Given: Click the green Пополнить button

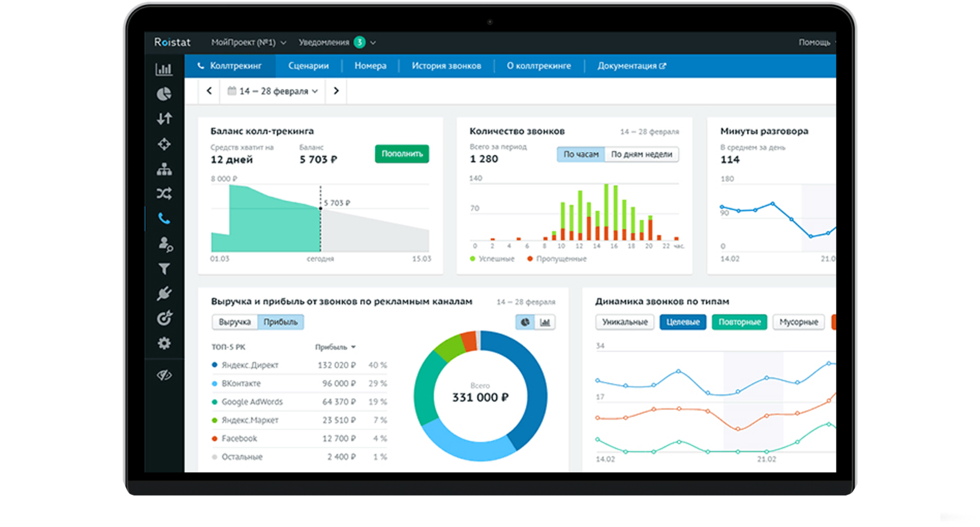Looking at the screenshot, I should [x=402, y=154].
